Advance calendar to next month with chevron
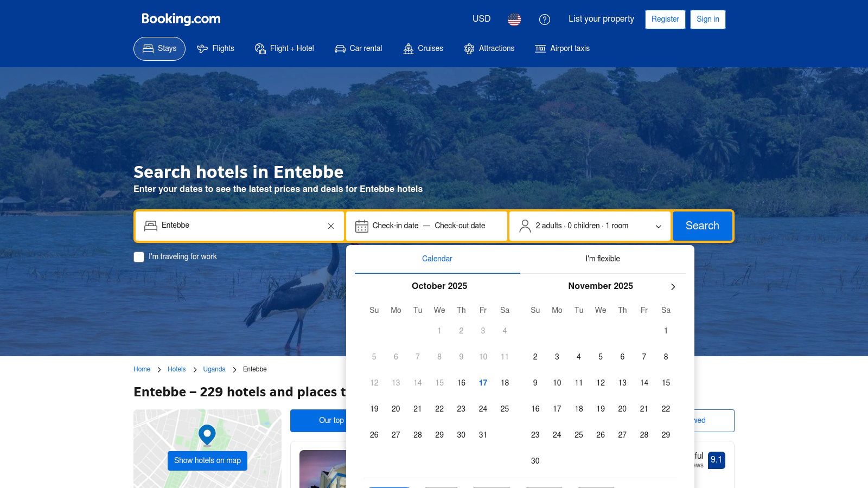 point(673,287)
